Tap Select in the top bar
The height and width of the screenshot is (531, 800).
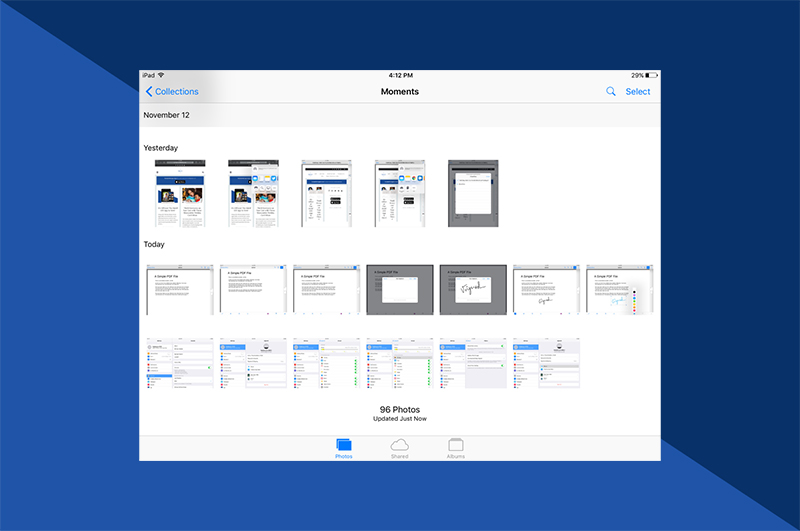[x=638, y=92]
